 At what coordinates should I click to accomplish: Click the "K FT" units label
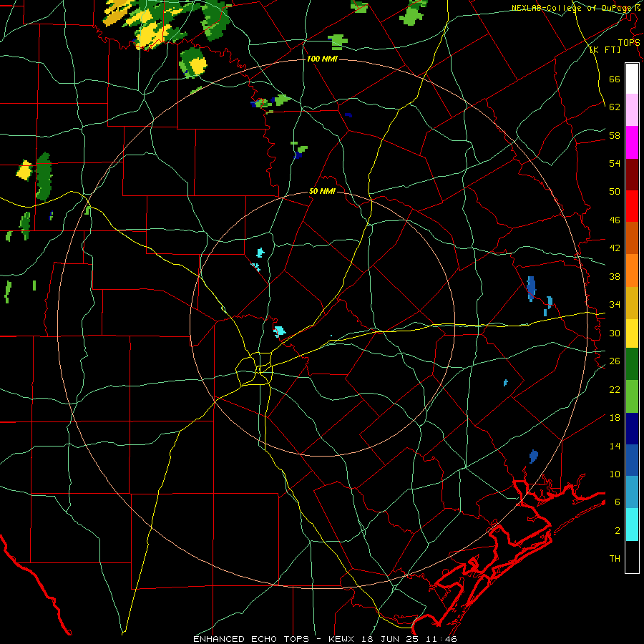pyautogui.click(x=605, y=49)
